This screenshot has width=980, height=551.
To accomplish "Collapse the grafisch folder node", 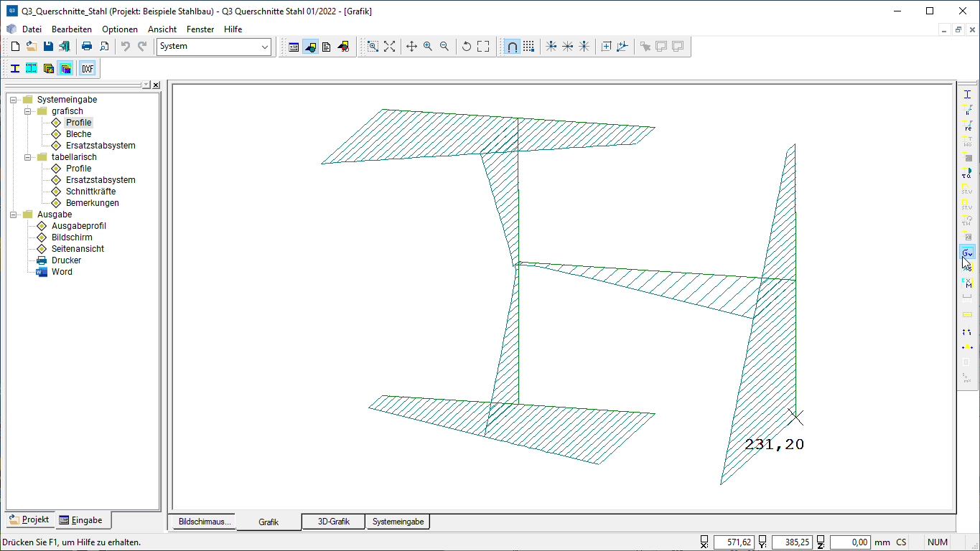I will [28, 111].
